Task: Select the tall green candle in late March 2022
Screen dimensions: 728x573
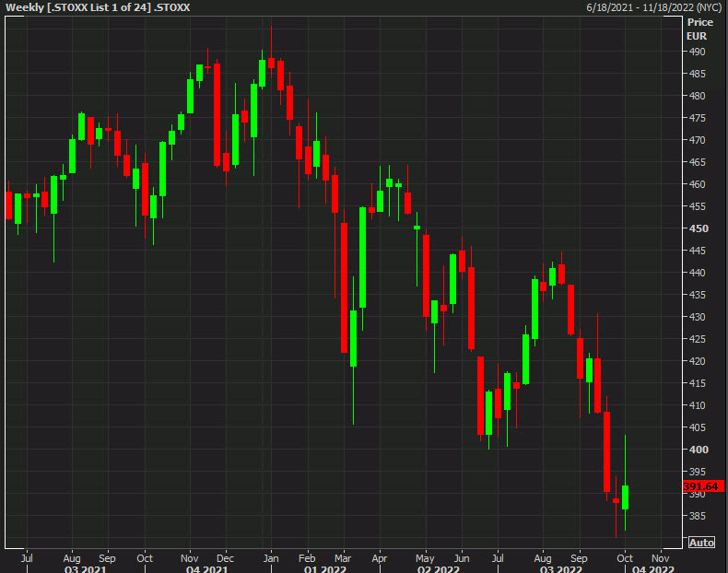Action: tap(362, 258)
